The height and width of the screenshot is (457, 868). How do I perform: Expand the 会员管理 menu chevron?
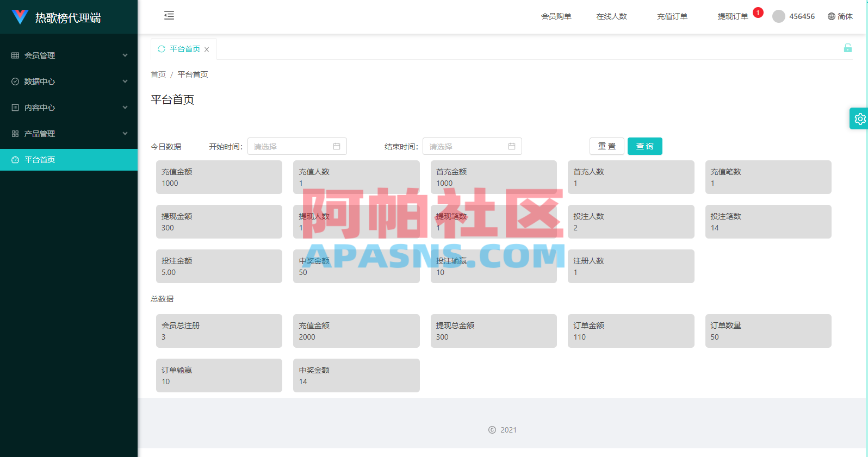[125, 55]
